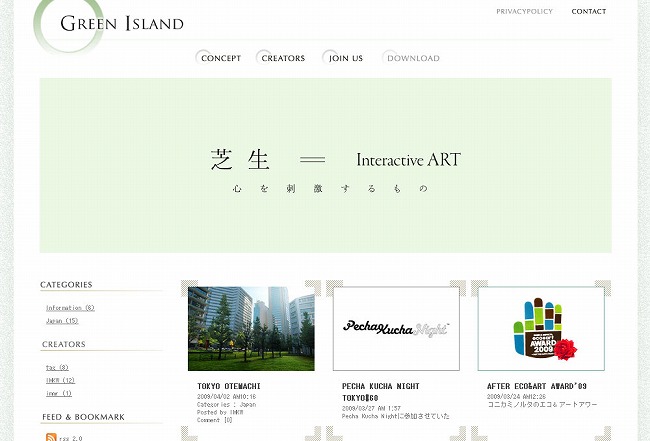Read the After Eco&Art Award'09 post

pyautogui.click(x=536, y=386)
